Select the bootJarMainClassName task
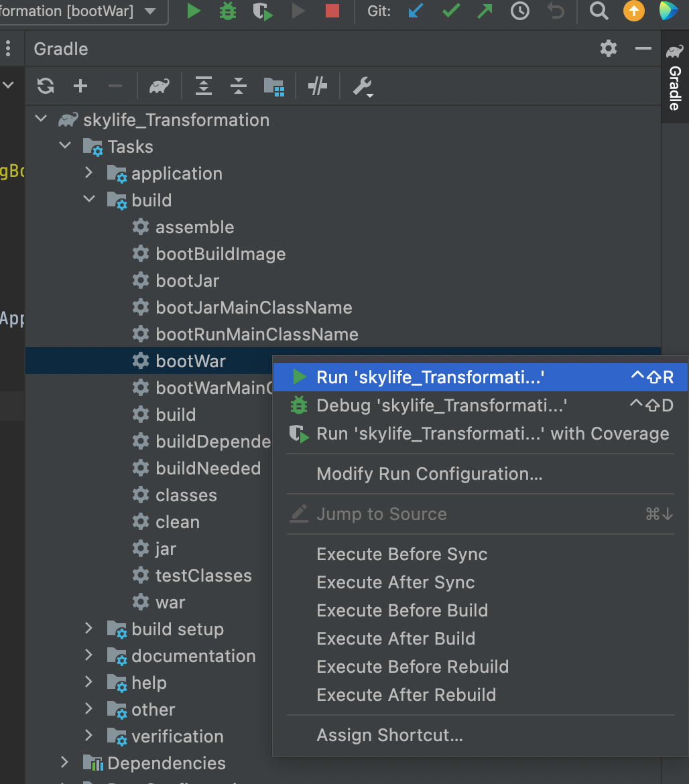This screenshot has width=689, height=784. pos(254,308)
